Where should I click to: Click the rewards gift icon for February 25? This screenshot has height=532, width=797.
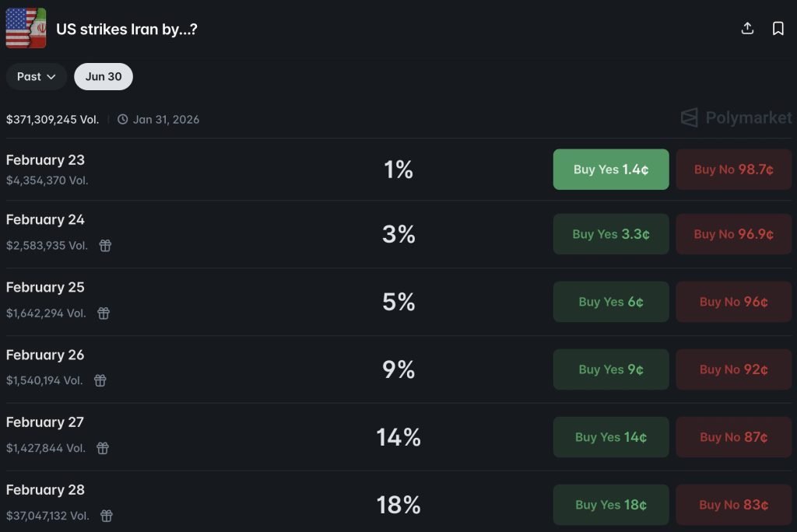104,313
